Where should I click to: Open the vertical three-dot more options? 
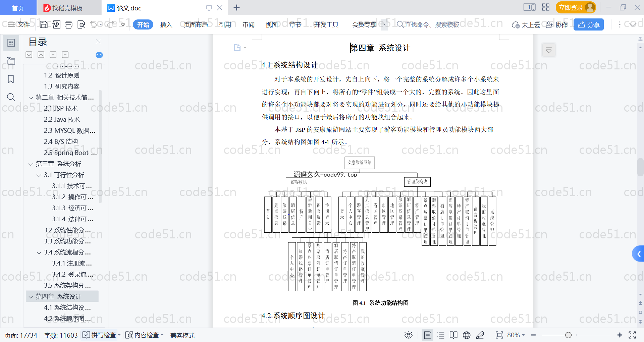[620, 24]
